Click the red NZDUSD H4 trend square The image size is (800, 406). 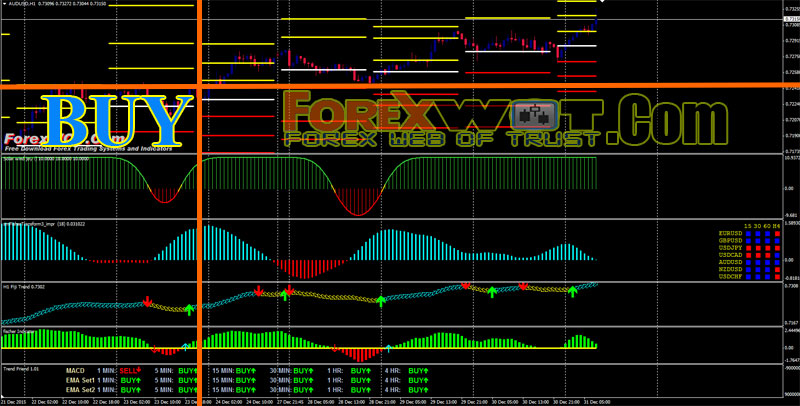click(x=778, y=269)
